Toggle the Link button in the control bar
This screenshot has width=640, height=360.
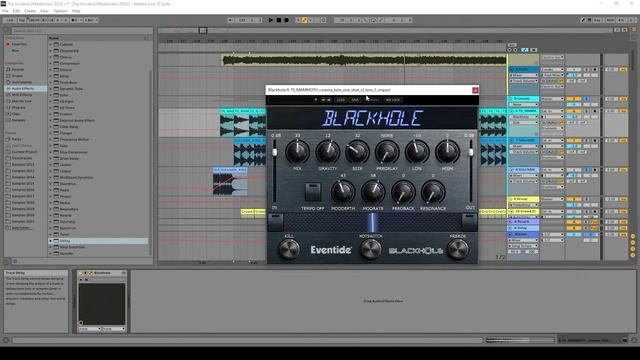[9, 20]
